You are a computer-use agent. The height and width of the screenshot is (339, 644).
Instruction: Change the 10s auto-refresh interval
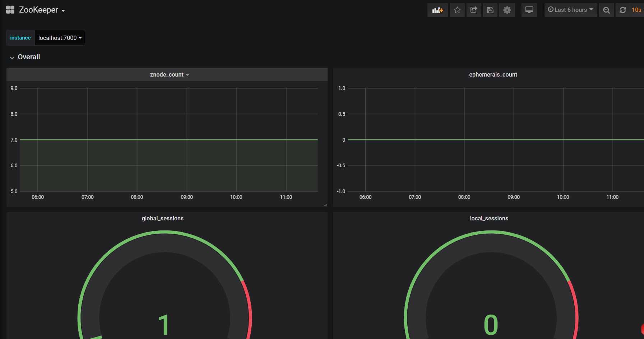point(637,10)
